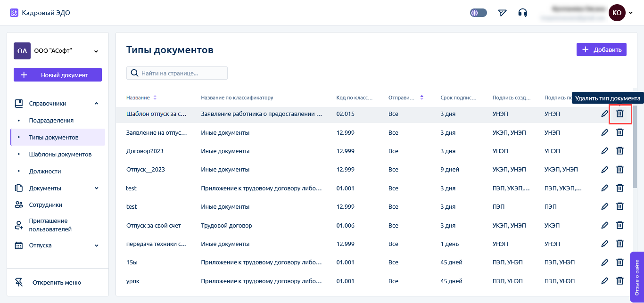This screenshot has width=644, height=303.
Task: Unpin the menu with Открепить меню
Action: click(x=57, y=282)
